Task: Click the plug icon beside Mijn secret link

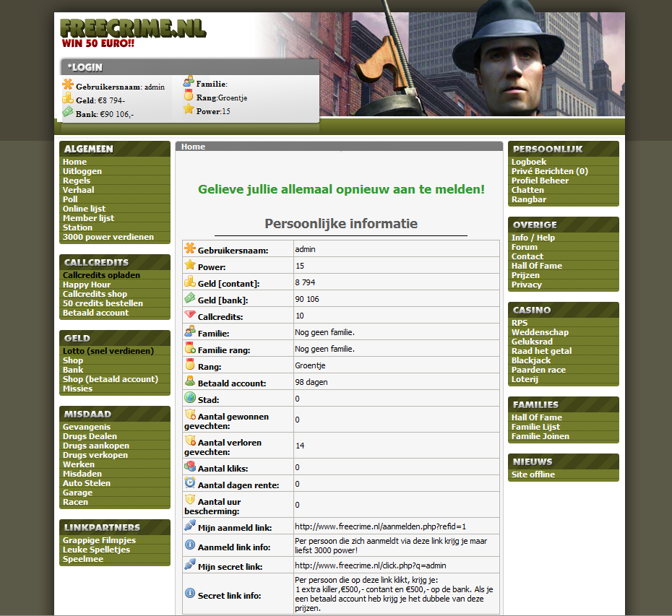Action: coord(190,565)
